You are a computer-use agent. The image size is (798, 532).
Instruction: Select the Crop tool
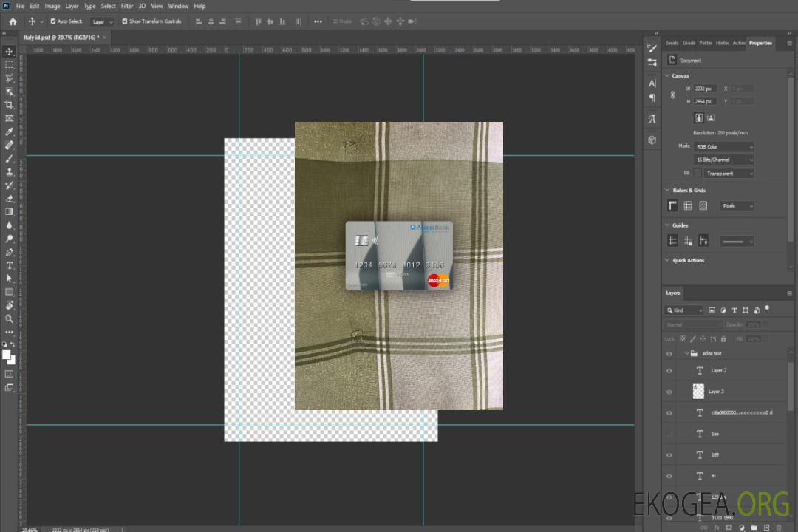pyautogui.click(x=9, y=105)
